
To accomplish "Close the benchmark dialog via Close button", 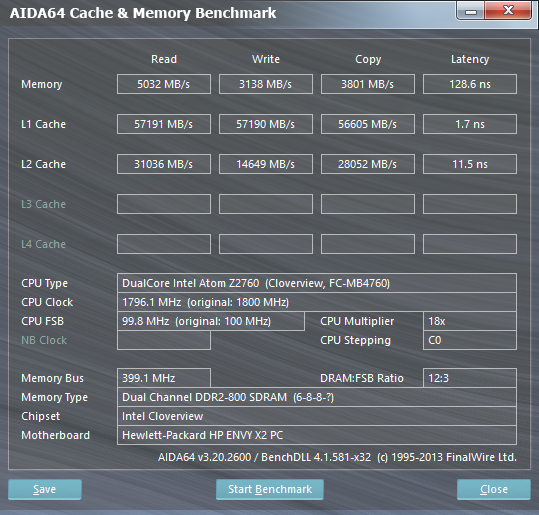I will coord(494,489).
